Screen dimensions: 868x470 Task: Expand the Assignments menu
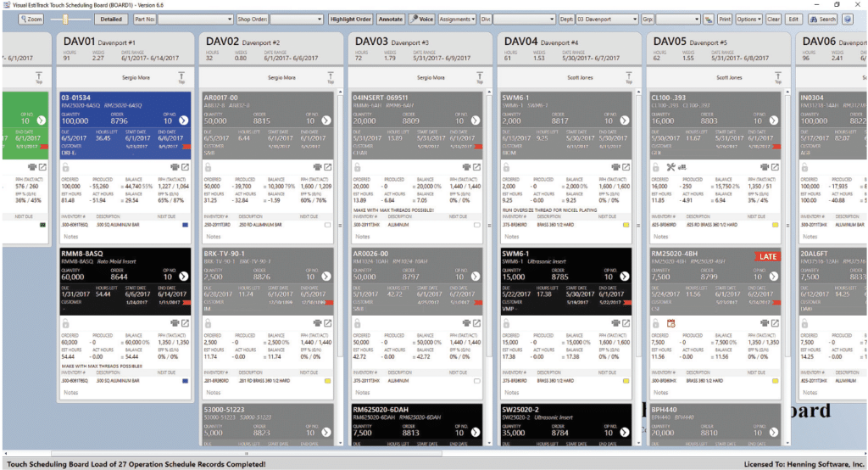tap(457, 19)
